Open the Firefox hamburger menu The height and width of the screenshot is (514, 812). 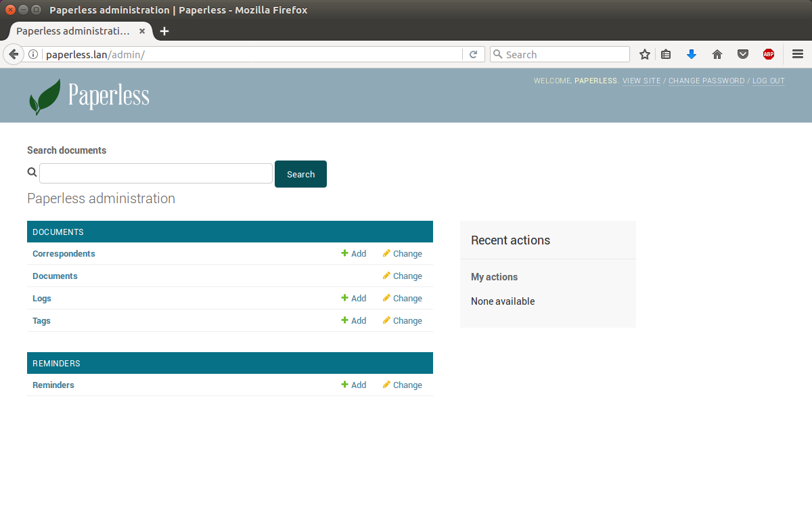point(798,54)
